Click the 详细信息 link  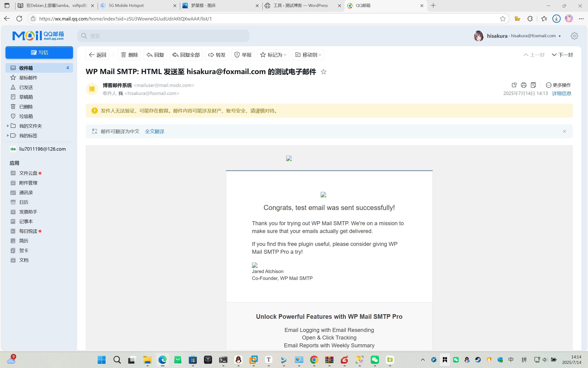click(x=562, y=93)
